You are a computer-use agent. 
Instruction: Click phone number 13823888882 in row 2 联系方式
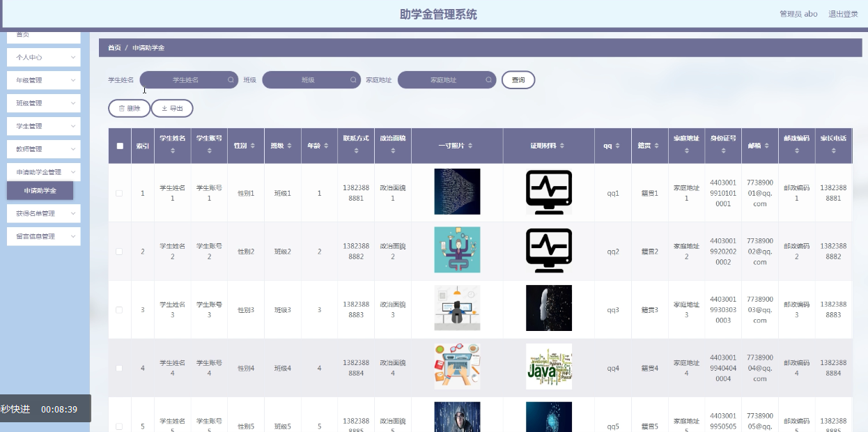[356, 252]
